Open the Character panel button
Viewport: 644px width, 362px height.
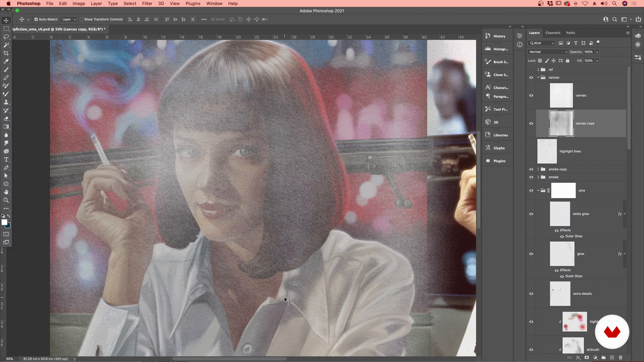tap(497, 88)
